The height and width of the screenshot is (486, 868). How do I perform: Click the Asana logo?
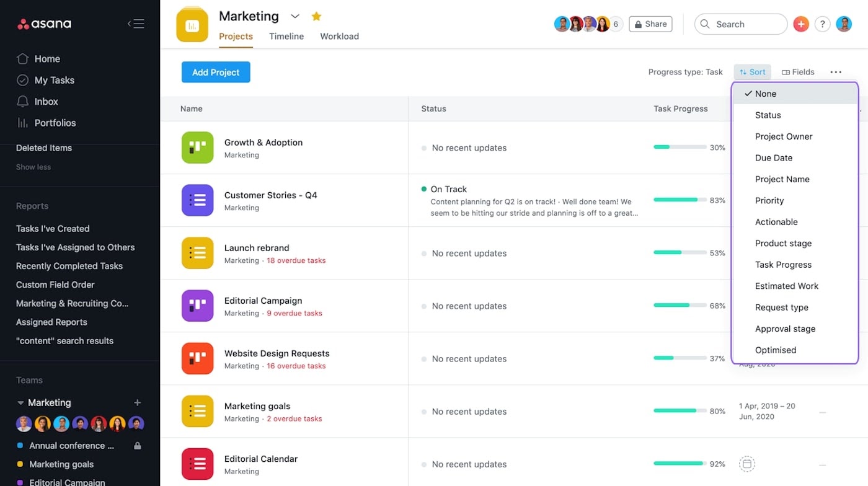coord(44,24)
